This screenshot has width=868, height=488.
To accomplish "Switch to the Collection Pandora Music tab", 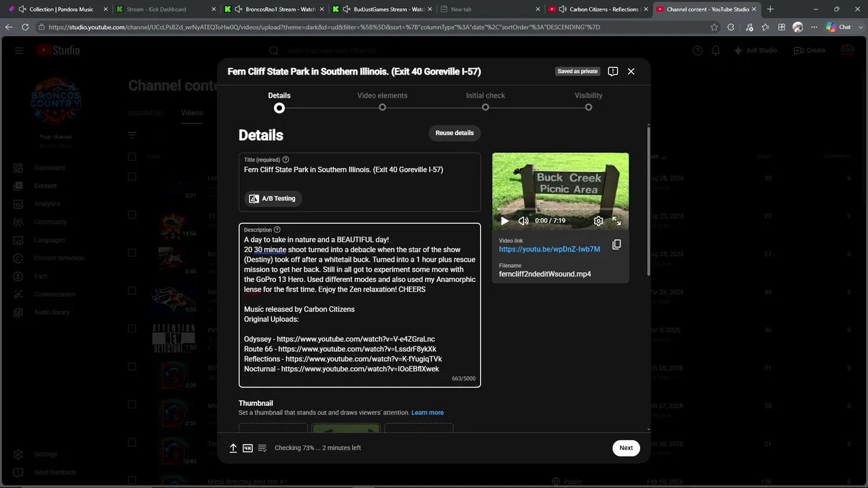I will 58,9.
